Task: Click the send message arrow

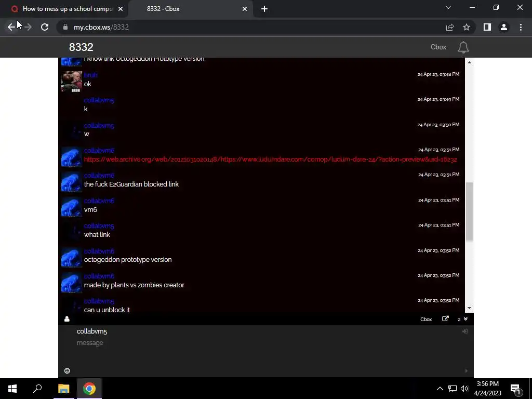Action: pos(467,371)
